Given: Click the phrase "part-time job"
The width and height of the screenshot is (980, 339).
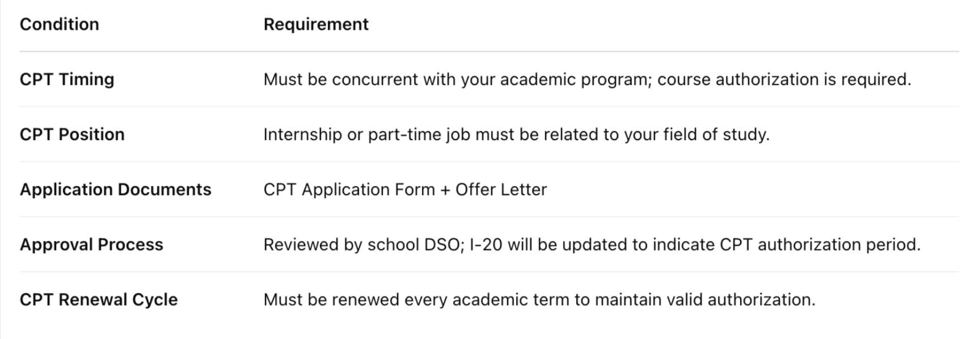Looking at the screenshot, I should coord(419,134).
